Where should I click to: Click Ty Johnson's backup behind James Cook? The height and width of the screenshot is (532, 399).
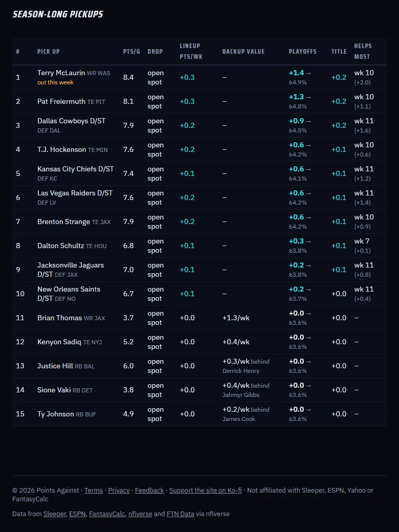click(x=246, y=414)
